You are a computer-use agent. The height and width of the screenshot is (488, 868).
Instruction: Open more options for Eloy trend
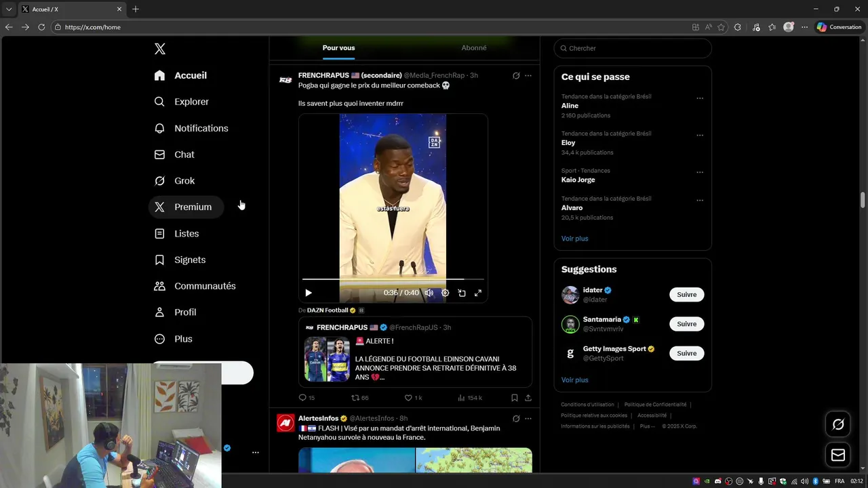(x=700, y=135)
